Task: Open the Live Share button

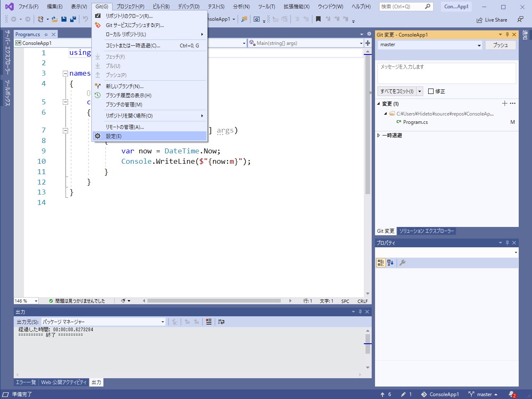Action: coord(492,20)
